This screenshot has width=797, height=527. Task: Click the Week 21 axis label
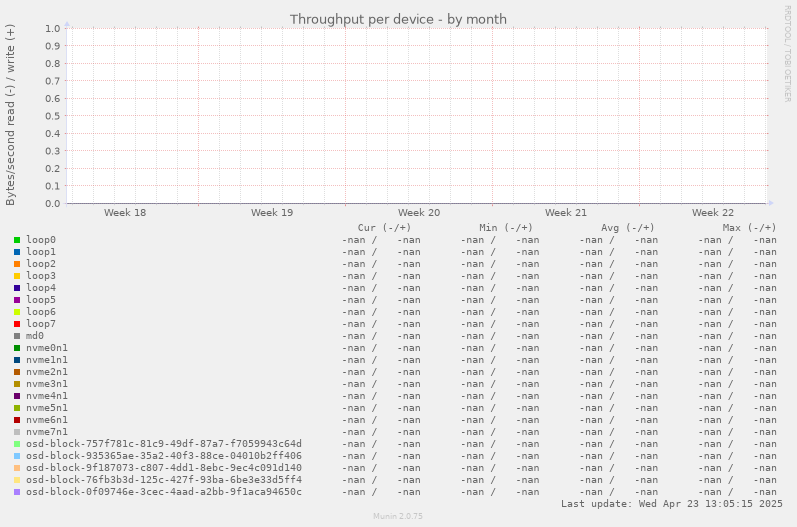coord(566,213)
